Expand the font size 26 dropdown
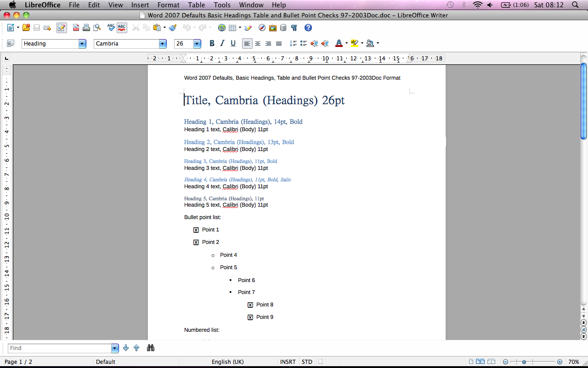This screenshot has height=368, width=588. coord(197,44)
